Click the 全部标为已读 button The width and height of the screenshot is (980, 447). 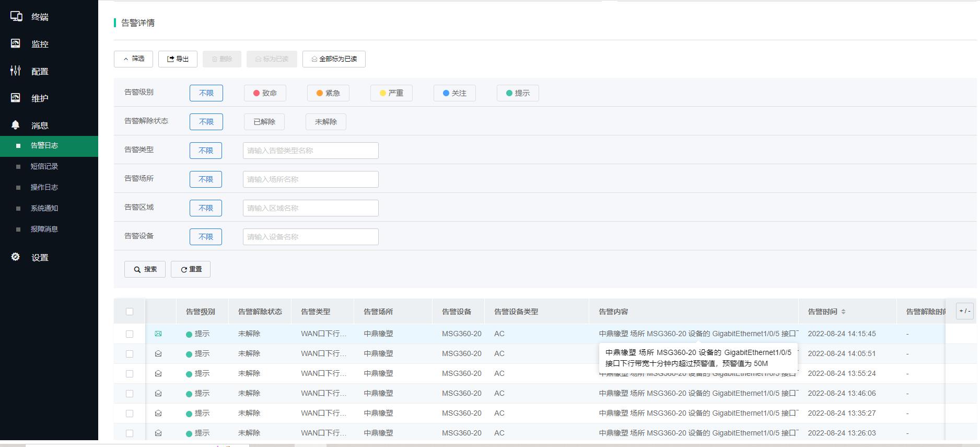tap(334, 59)
